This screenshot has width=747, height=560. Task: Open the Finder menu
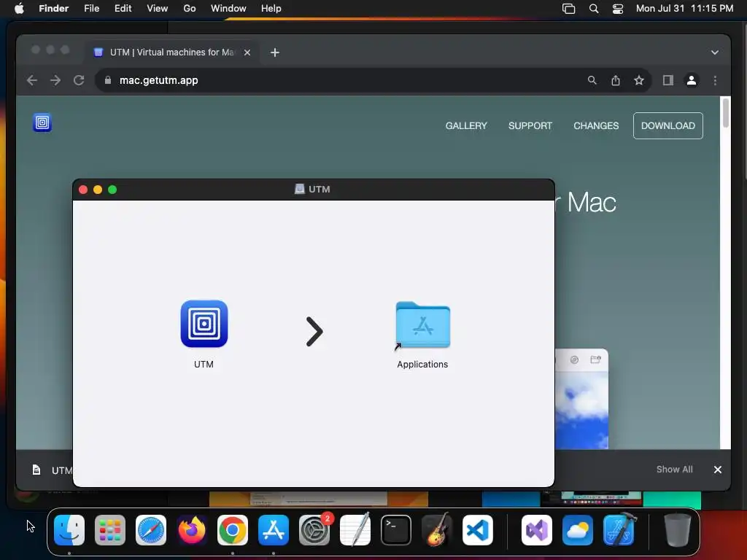tap(54, 9)
